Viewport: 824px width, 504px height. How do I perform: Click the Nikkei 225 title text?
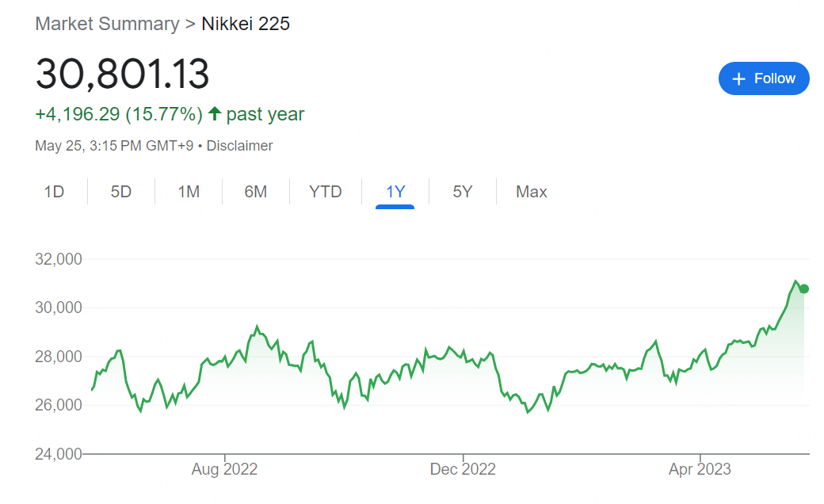[x=246, y=24]
